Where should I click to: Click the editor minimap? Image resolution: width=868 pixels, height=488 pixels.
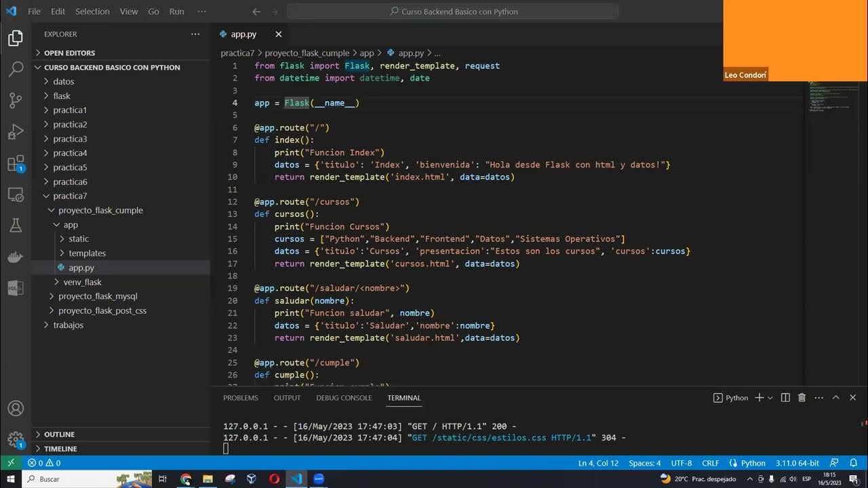click(x=834, y=95)
